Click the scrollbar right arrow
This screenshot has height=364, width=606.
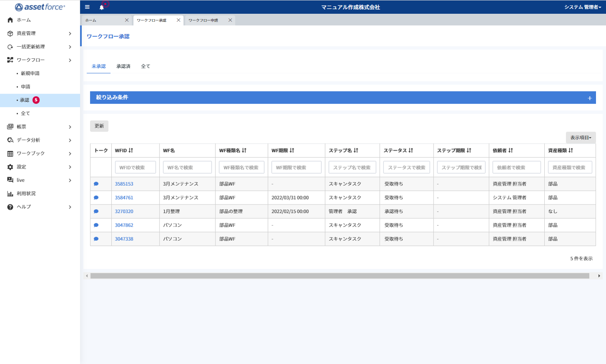(x=599, y=276)
